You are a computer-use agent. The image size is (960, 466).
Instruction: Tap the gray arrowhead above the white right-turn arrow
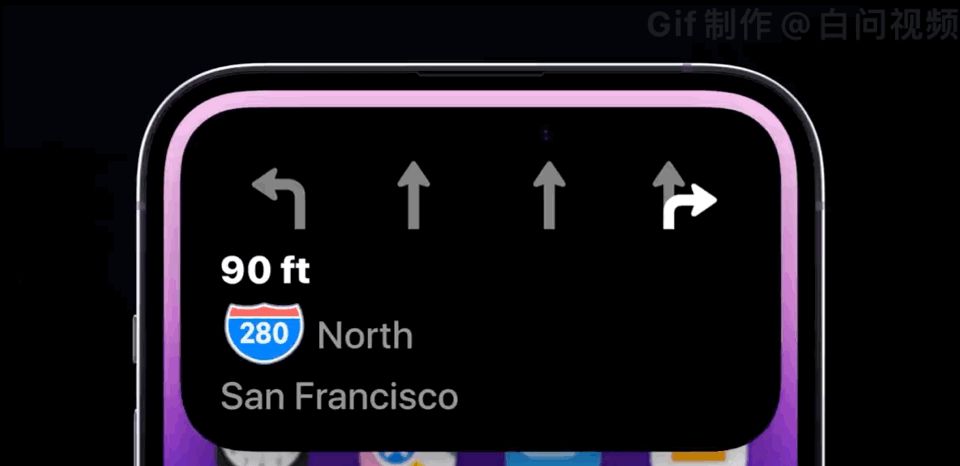(x=668, y=173)
